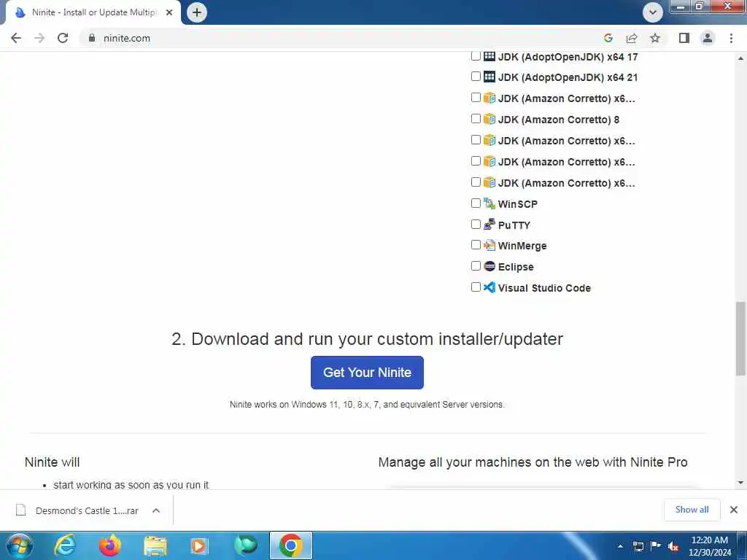747x560 pixels.
Task: Toggle the browser side panel
Action: 684,38
